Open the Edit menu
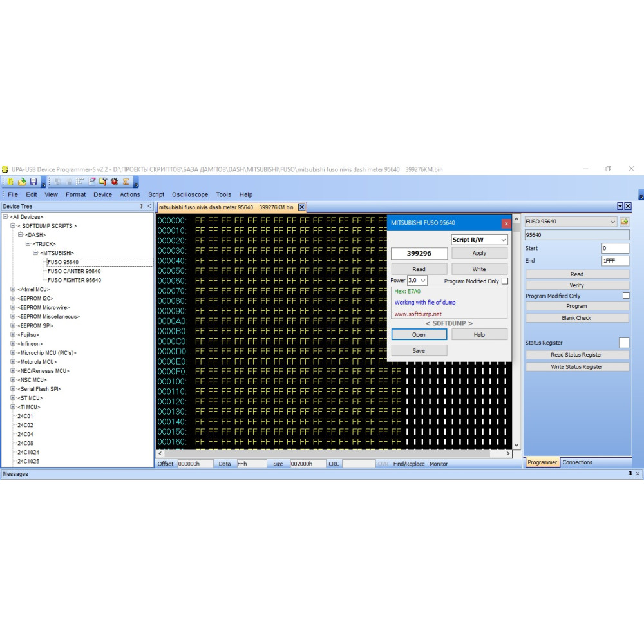Viewport: 644px width, 644px height. 31,194
